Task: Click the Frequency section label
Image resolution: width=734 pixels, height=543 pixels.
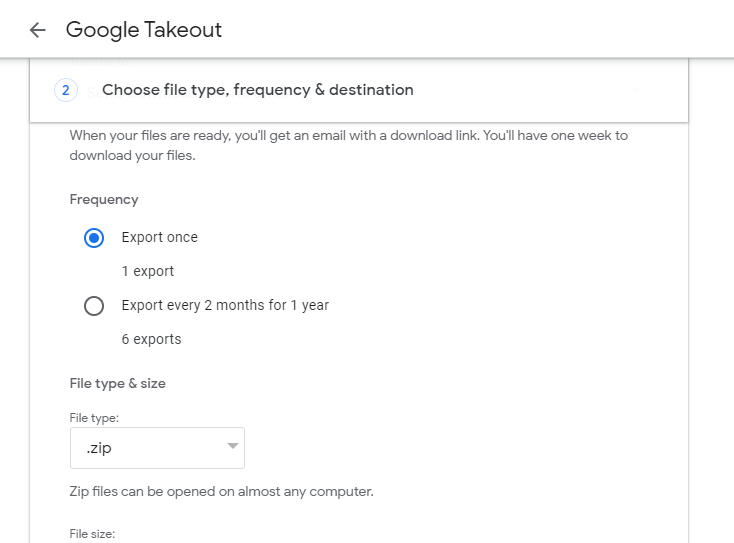Action: point(104,199)
